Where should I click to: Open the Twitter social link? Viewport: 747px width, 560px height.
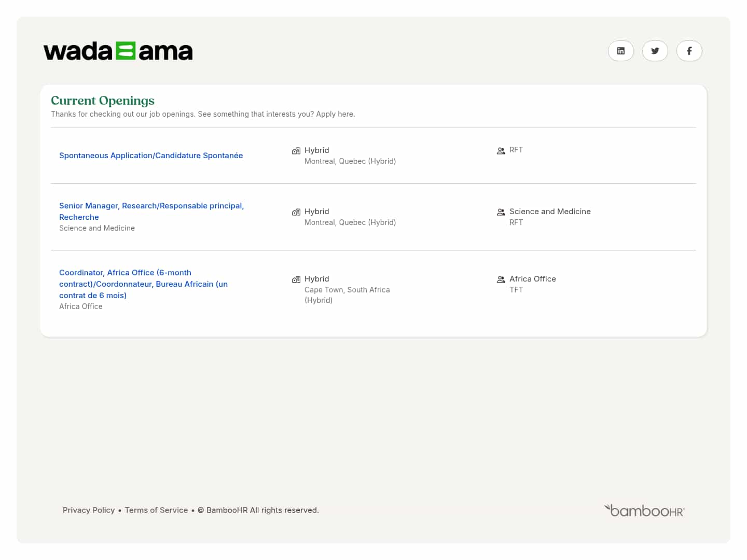(x=655, y=51)
